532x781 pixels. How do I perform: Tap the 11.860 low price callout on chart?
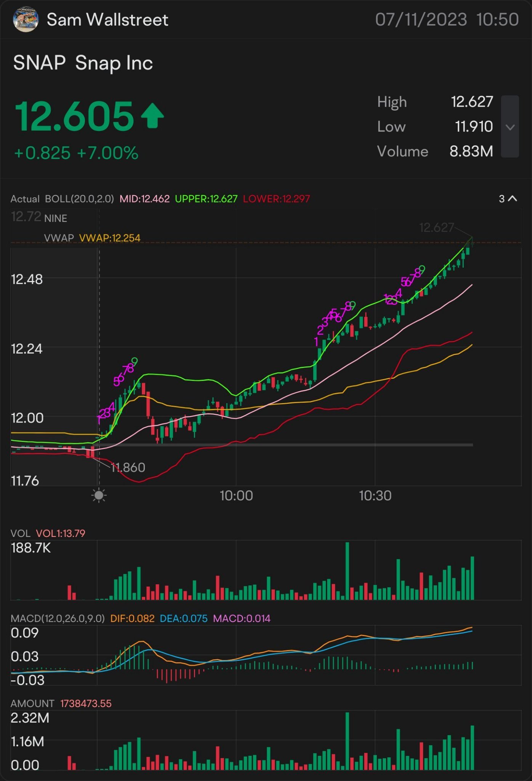pyautogui.click(x=128, y=468)
